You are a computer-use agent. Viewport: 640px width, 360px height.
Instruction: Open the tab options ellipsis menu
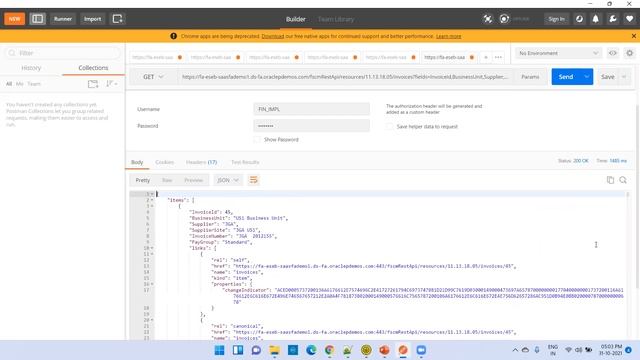click(498, 57)
